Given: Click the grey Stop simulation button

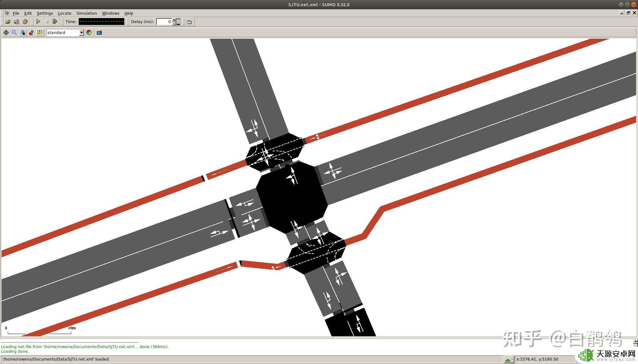Looking at the screenshot, I should (x=47, y=22).
